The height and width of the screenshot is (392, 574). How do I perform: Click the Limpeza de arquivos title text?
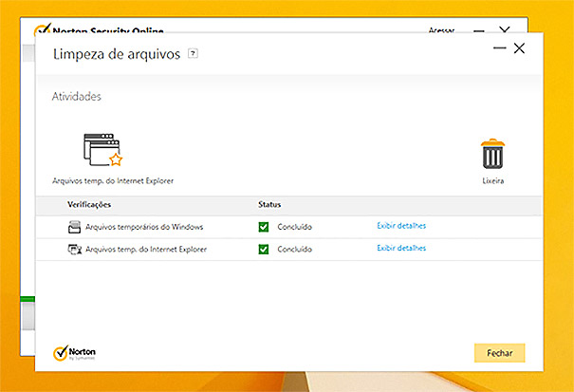point(117,54)
